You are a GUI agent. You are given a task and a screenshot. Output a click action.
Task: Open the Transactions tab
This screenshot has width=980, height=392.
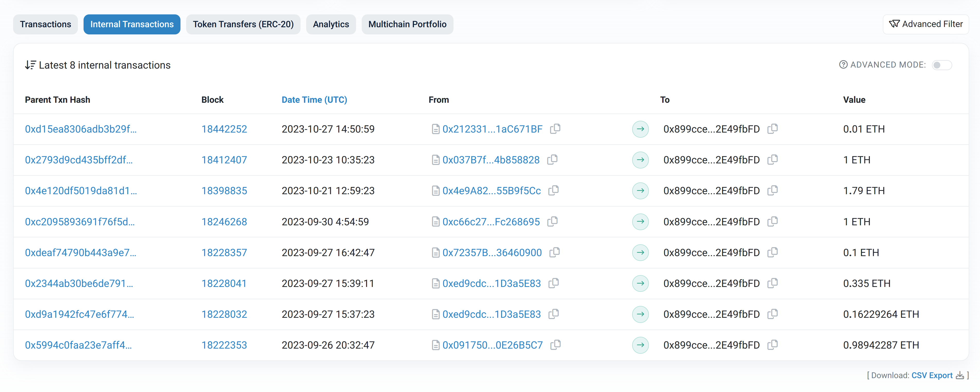coord(45,24)
